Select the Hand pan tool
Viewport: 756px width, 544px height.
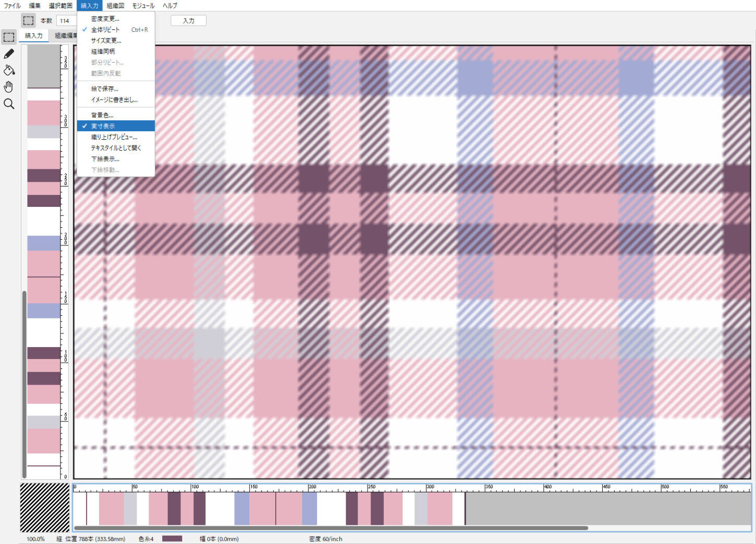pos(9,87)
